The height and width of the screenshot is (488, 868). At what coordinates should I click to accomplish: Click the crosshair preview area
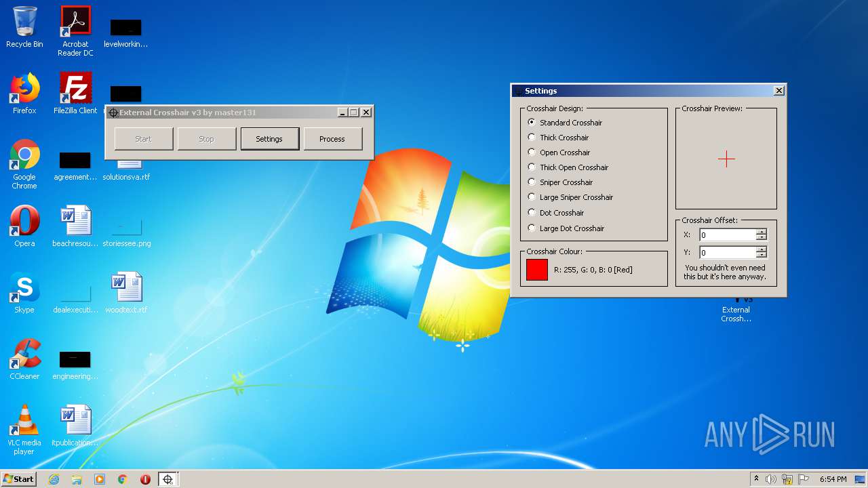[726, 160]
